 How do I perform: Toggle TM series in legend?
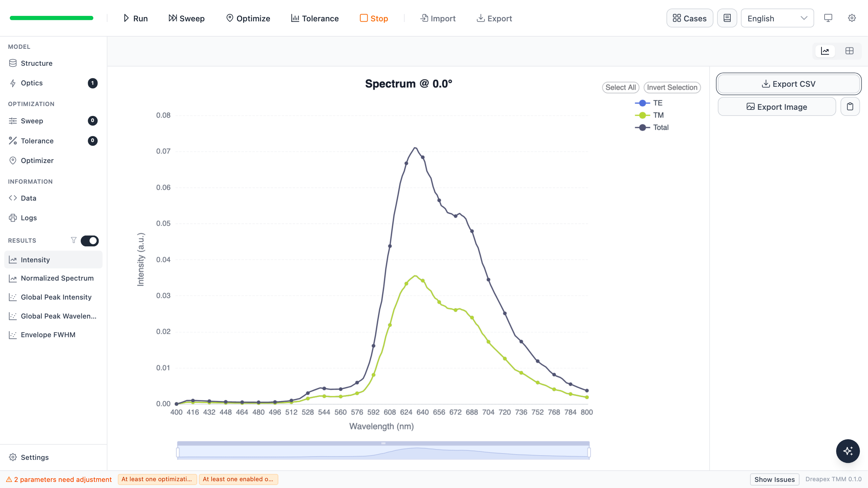coord(649,115)
